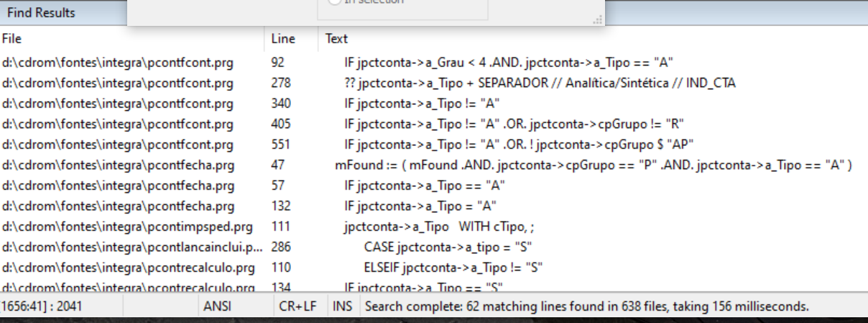Viewport: 868px width, 323px height.
Task: Click the Search complete status message
Action: pyautogui.click(x=587, y=306)
